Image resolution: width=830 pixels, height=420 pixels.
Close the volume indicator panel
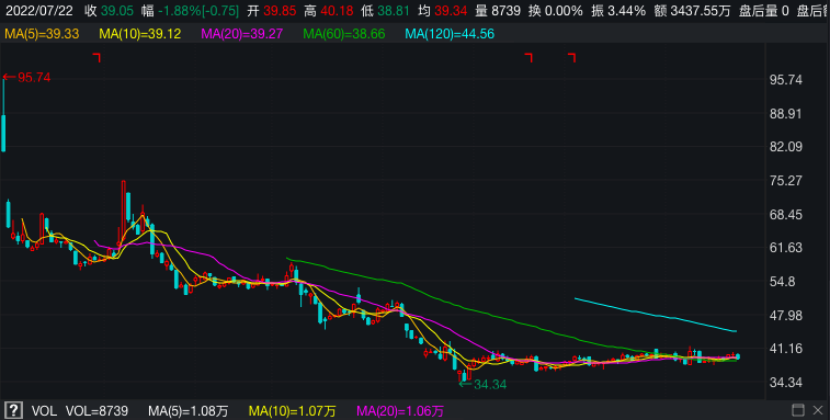(818, 410)
